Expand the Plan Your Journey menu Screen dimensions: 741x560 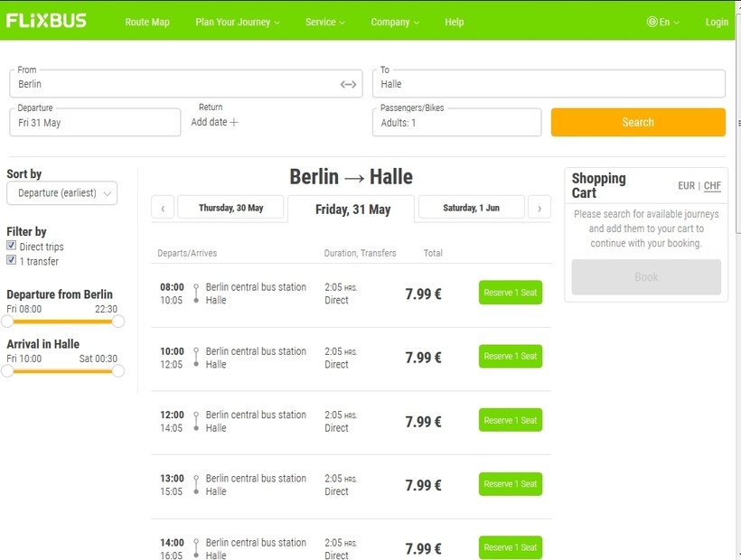(237, 22)
